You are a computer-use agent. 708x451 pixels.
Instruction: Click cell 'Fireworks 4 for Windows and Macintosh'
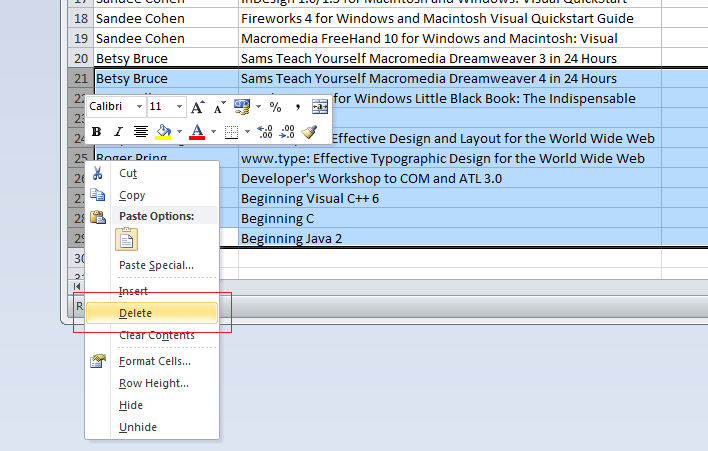click(450, 19)
